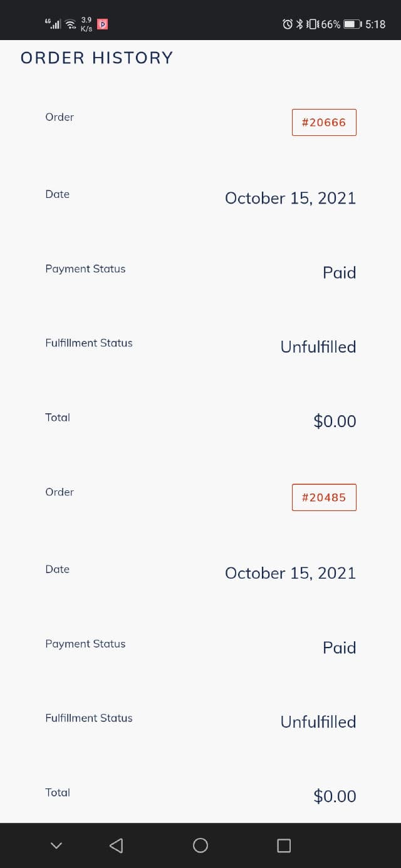Tap the ORDER HISTORY heading
401x868 pixels.
[96, 58]
